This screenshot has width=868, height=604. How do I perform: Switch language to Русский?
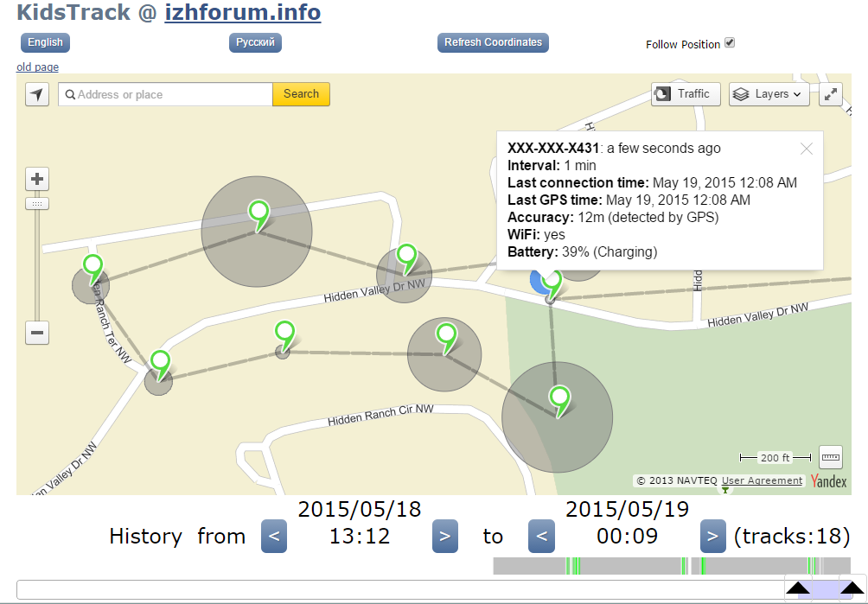tap(255, 42)
